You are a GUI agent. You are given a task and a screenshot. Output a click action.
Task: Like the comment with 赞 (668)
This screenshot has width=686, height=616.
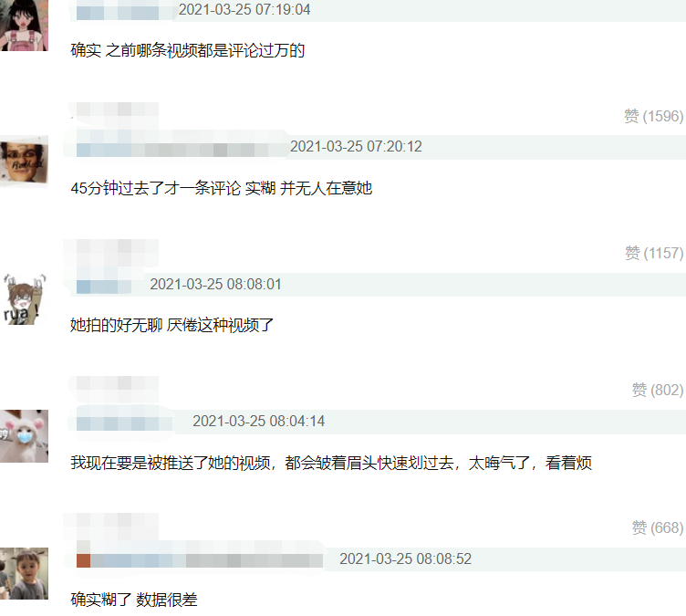point(657,527)
